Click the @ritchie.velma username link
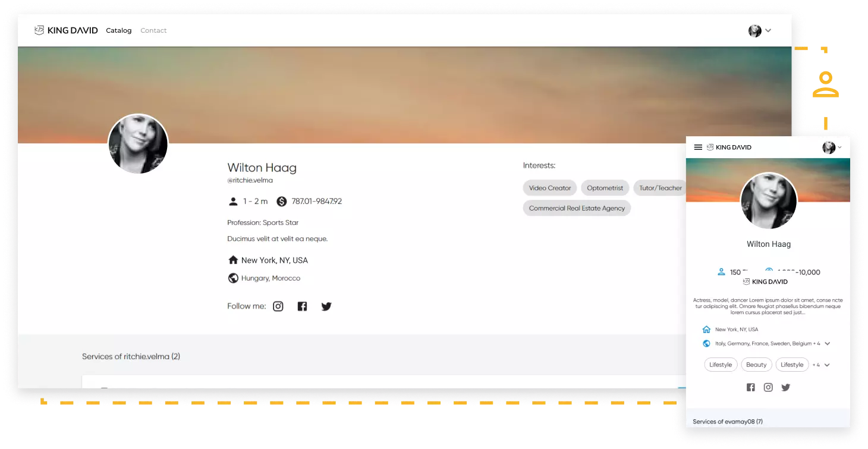868x449 pixels. coord(250,180)
